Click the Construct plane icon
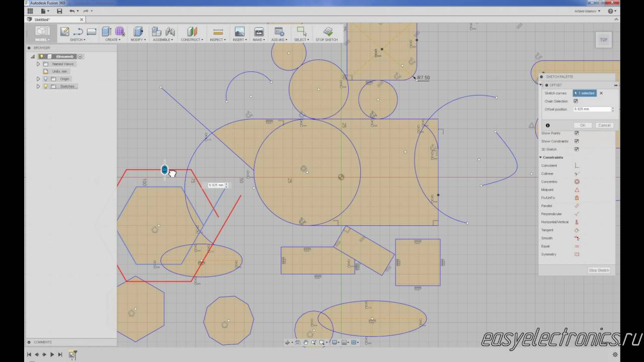The width and height of the screenshot is (644, 362). 192,32
